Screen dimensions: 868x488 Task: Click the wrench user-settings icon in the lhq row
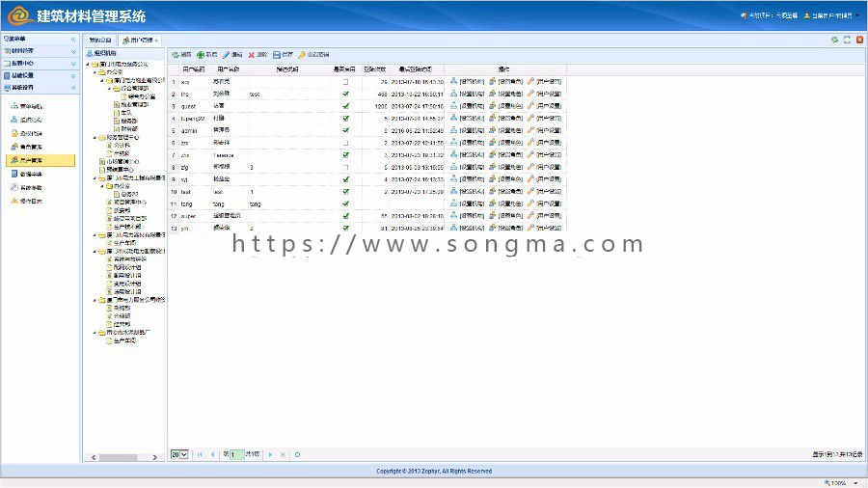tap(530, 94)
